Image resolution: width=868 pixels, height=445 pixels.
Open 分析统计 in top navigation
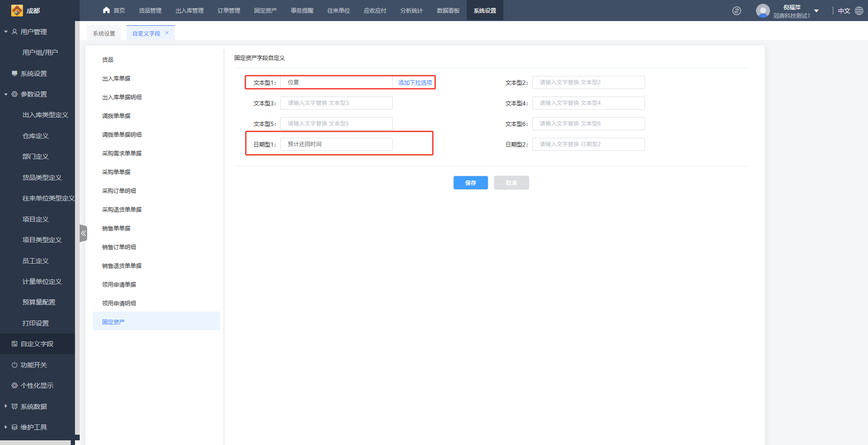point(412,10)
